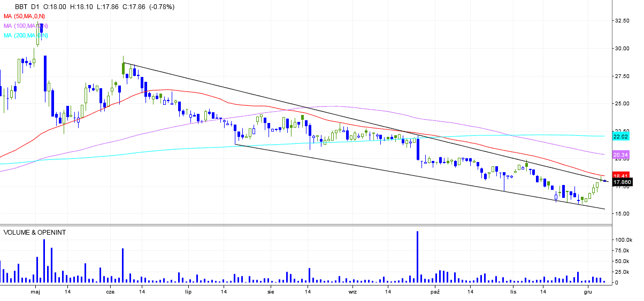Click the cyan 22.02 price tag
This screenshot has height=301, width=644.
tap(620, 137)
